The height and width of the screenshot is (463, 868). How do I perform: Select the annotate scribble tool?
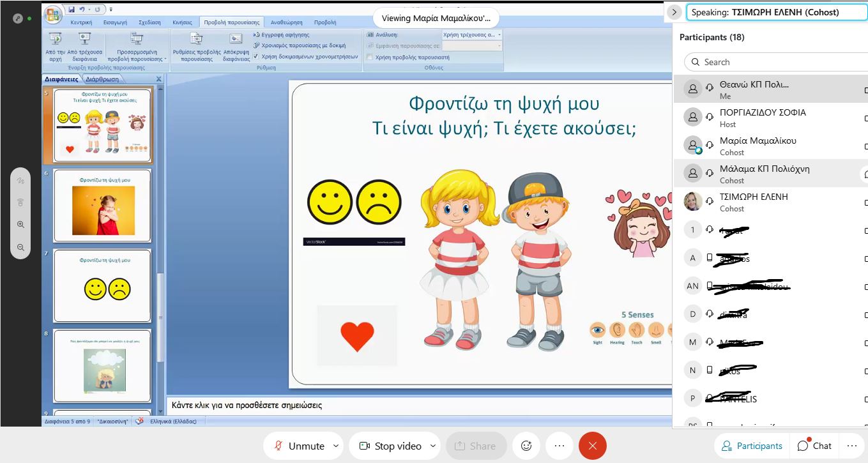coord(20,181)
